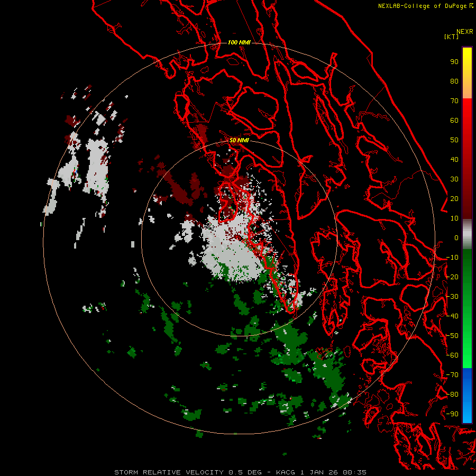Viewport: 476px width, 476px height.
Task: Click the -50 value on the velocity scale
Action: (x=452, y=336)
